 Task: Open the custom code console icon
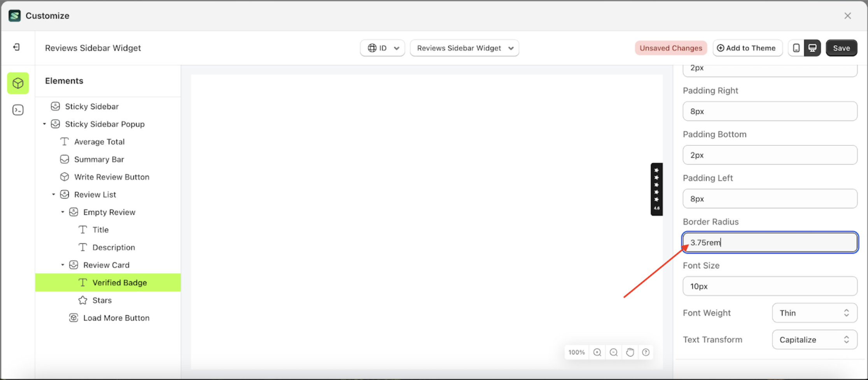pos(18,110)
